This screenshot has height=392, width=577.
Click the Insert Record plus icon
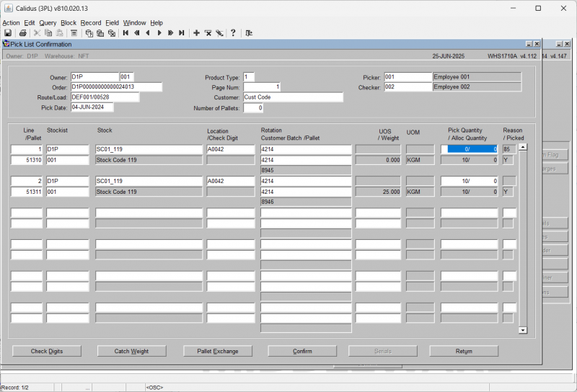coord(196,33)
